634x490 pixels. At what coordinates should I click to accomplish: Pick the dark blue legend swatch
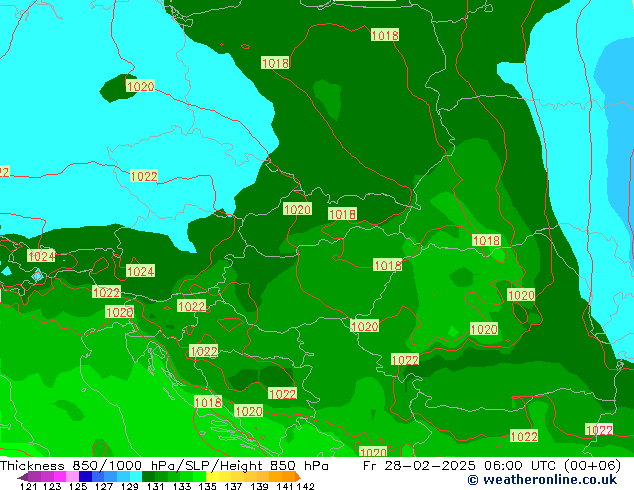pos(85,476)
